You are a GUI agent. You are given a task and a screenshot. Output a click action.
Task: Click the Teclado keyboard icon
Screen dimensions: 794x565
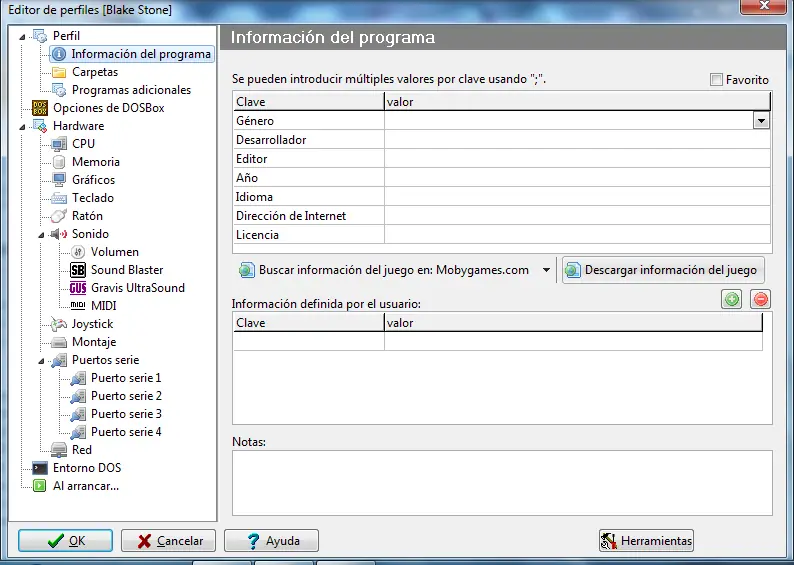[59, 198]
